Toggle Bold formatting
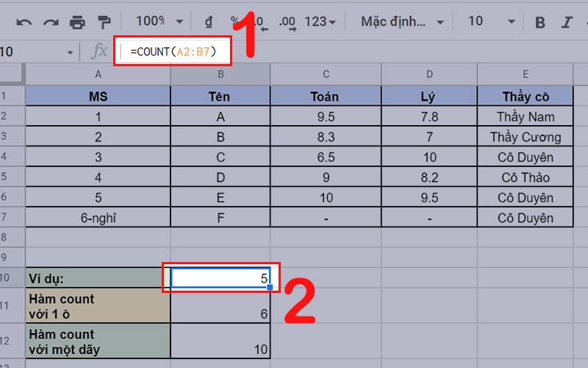 point(540,23)
